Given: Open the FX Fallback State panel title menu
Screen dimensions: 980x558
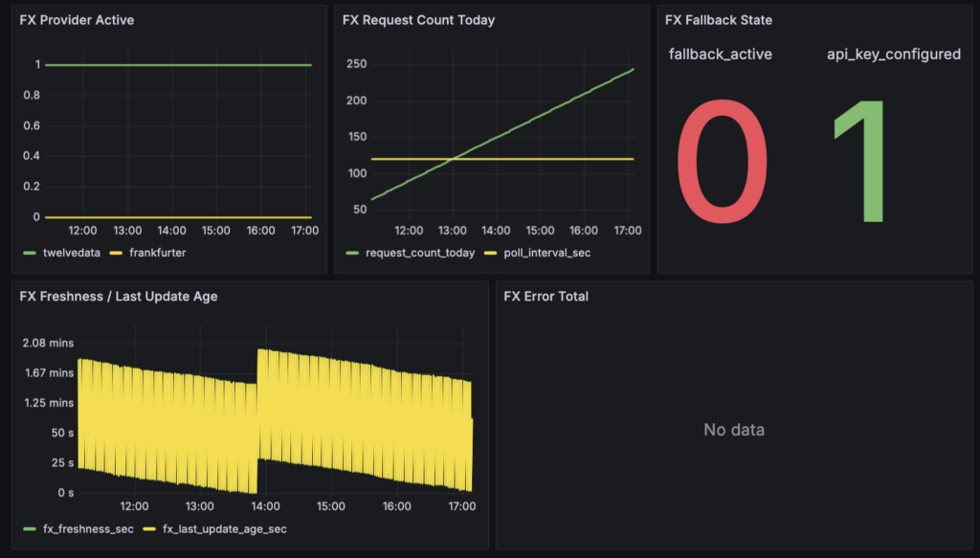Looking at the screenshot, I should [x=718, y=20].
